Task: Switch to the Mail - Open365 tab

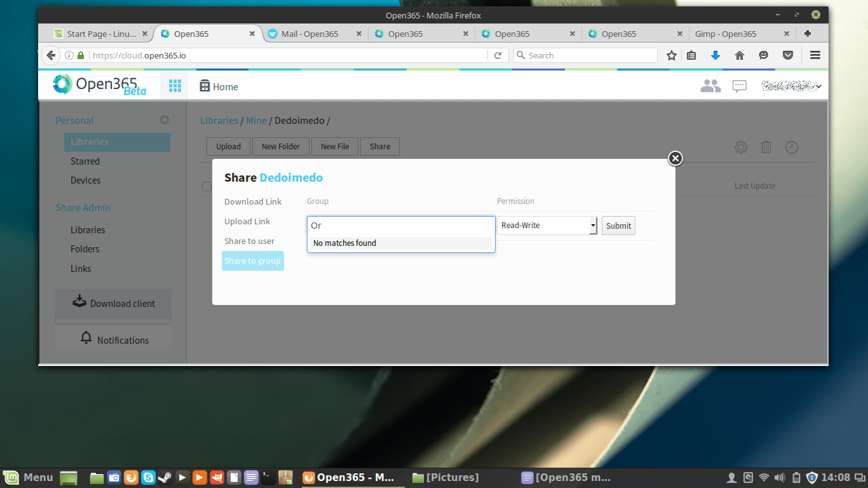Action: [x=315, y=34]
